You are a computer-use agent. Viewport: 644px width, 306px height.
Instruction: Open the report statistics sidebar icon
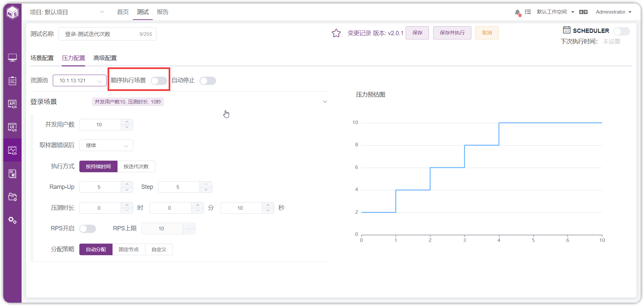pyautogui.click(x=12, y=174)
